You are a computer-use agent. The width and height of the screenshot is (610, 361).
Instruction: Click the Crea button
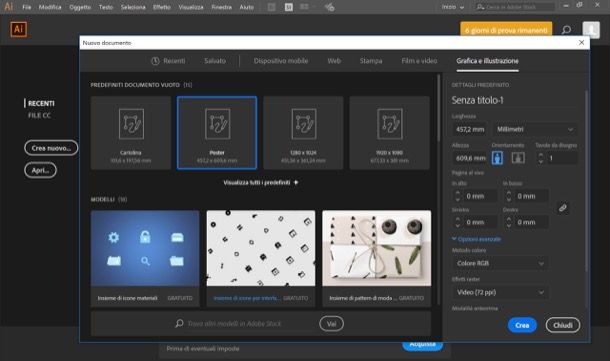pos(522,325)
